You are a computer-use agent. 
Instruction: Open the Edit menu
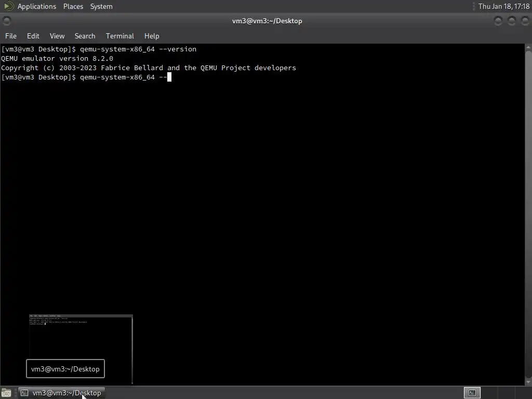coord(33,36)
